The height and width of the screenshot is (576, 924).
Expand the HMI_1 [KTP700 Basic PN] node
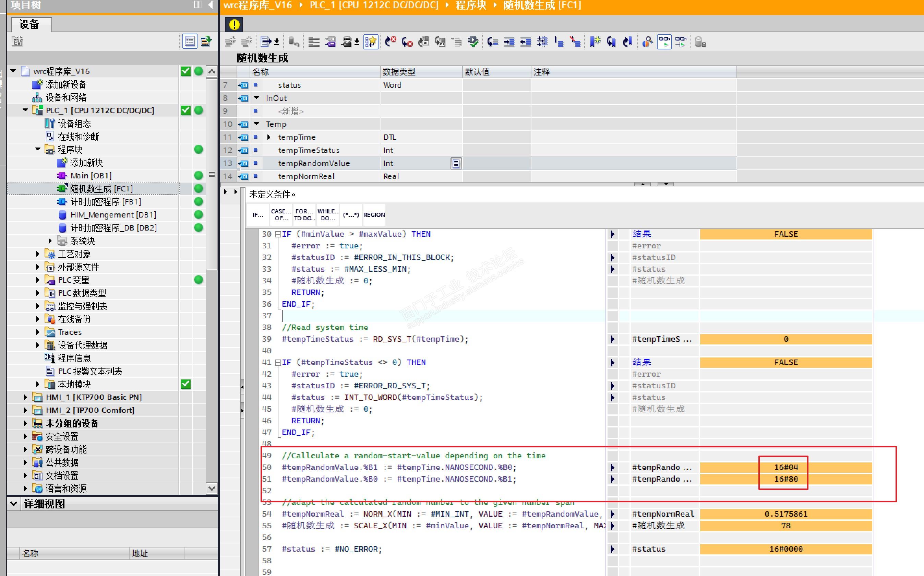pos(25,397)
